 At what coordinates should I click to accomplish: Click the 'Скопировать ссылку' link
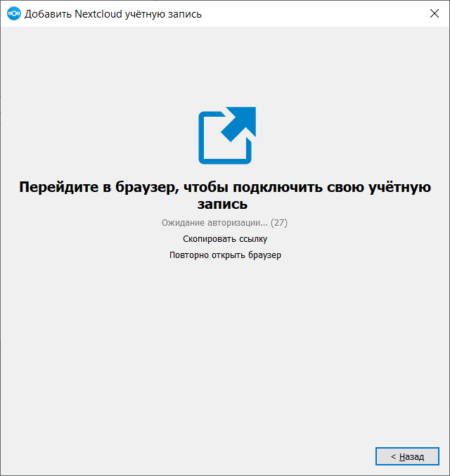click(x=225, y=239)
